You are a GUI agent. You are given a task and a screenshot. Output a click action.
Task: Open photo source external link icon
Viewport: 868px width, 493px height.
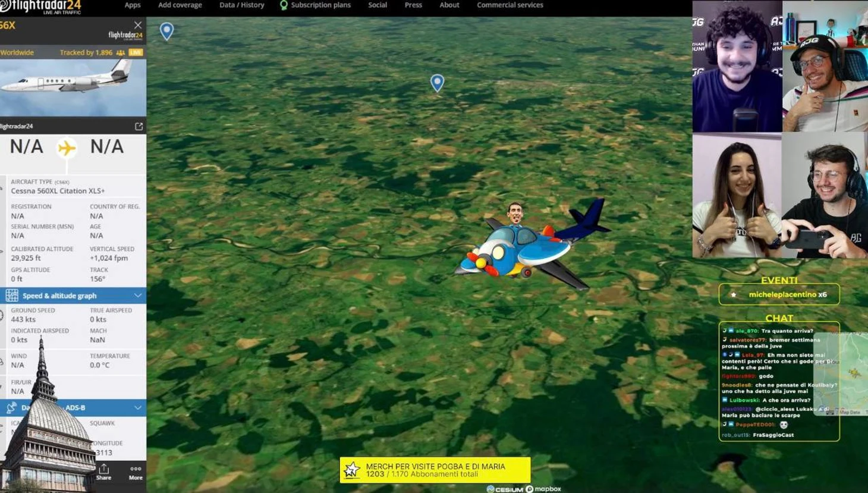(x=139, y=127)
